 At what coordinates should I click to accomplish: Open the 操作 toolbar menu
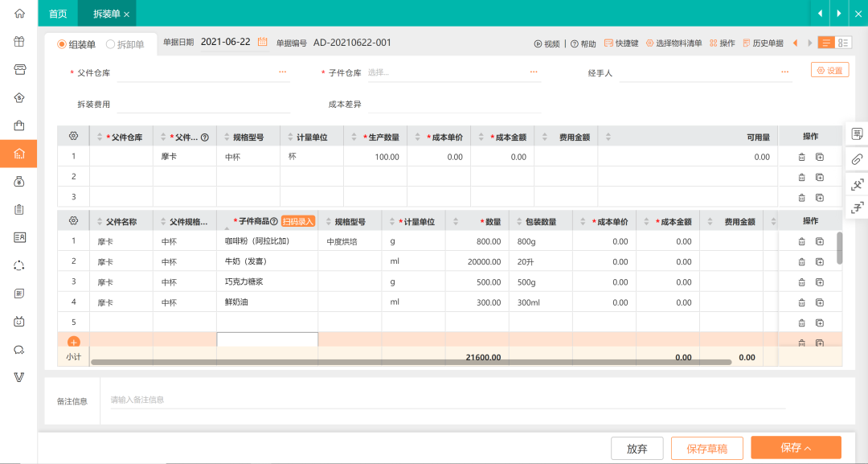coord(723,43)
